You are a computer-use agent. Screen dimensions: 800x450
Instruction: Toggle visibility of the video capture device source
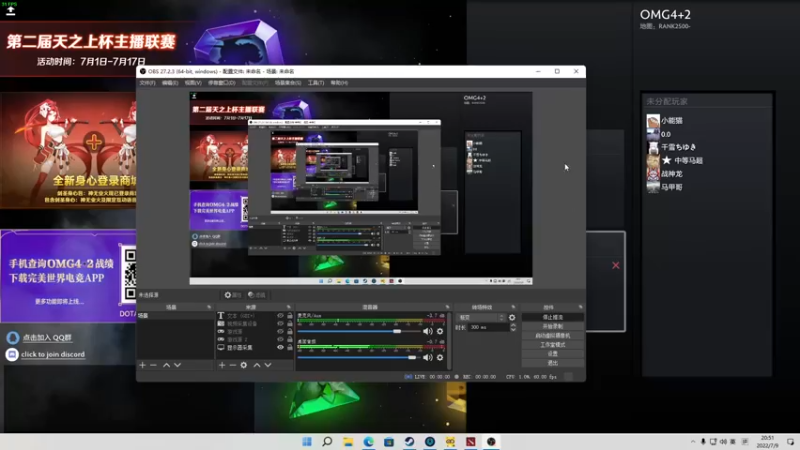[280, 323]
